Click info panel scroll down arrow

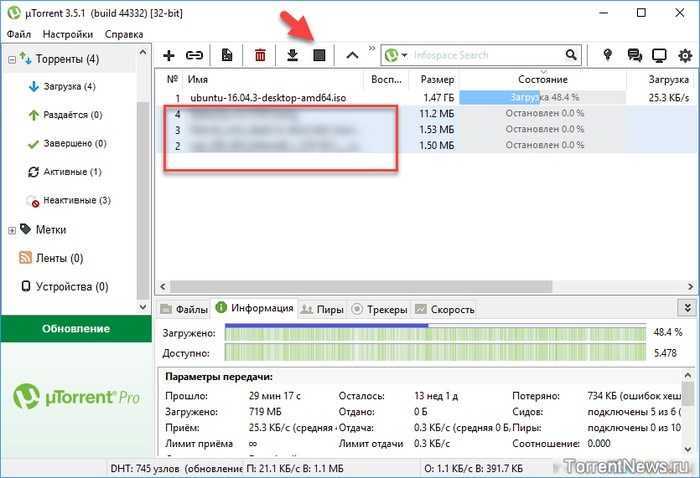(688, 448)
